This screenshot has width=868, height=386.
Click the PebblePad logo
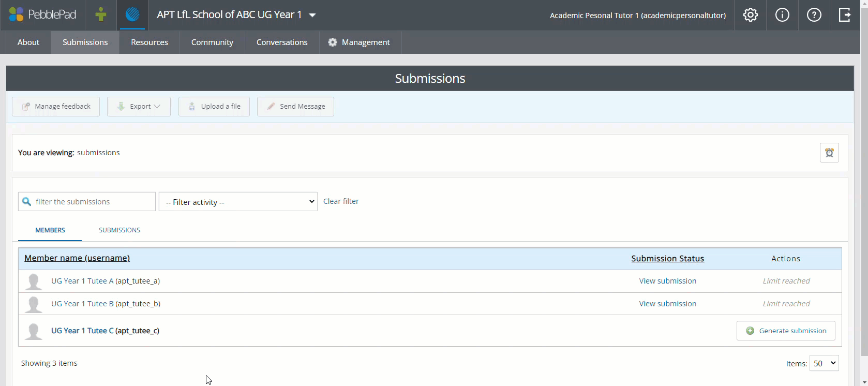tap(42, 15)
